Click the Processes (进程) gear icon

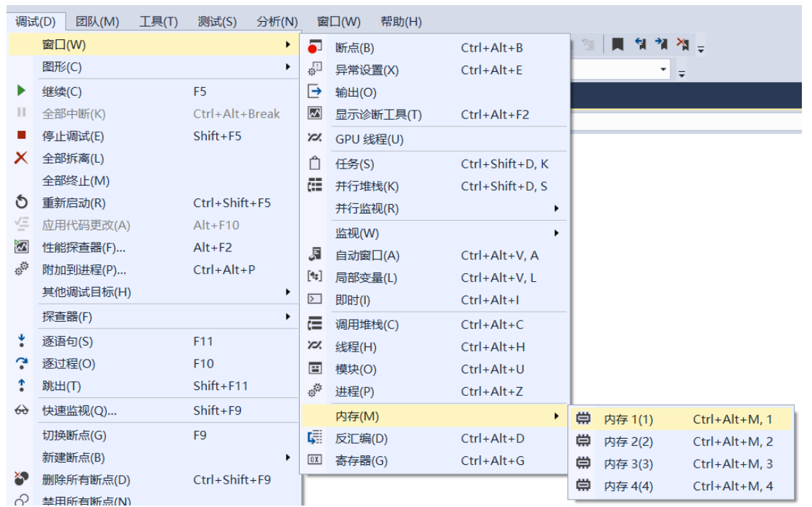(314, 390)
